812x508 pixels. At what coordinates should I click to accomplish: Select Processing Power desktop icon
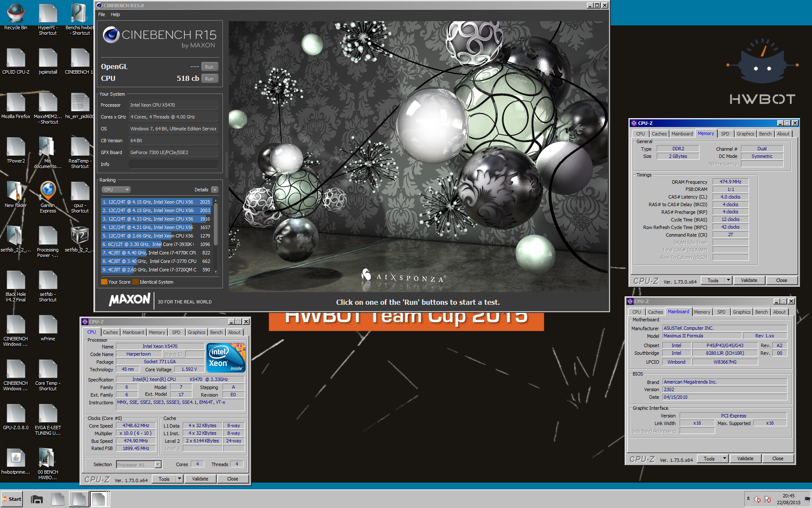(x=48, y=242)
